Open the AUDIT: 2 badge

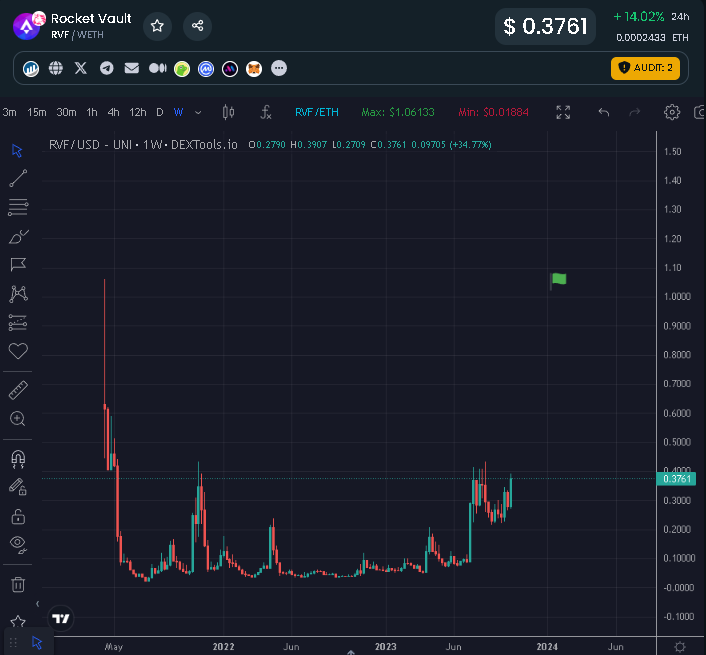645,68
